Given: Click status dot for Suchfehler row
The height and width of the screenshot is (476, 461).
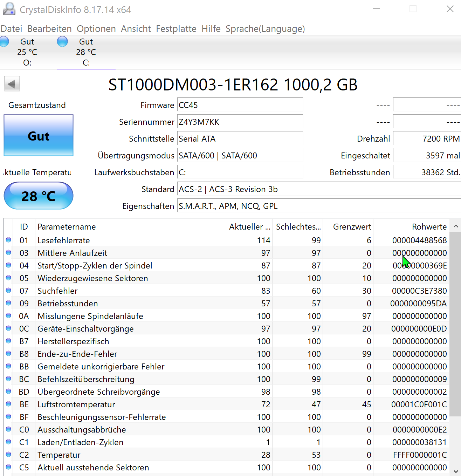Looking at the screenshot, I should coord(8,291).
